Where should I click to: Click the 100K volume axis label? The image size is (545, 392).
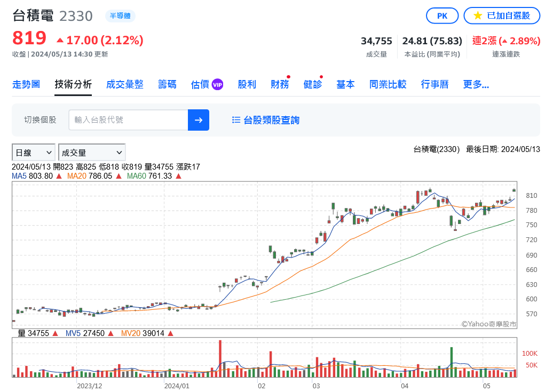pyautogui.click(x=530, y=354)
